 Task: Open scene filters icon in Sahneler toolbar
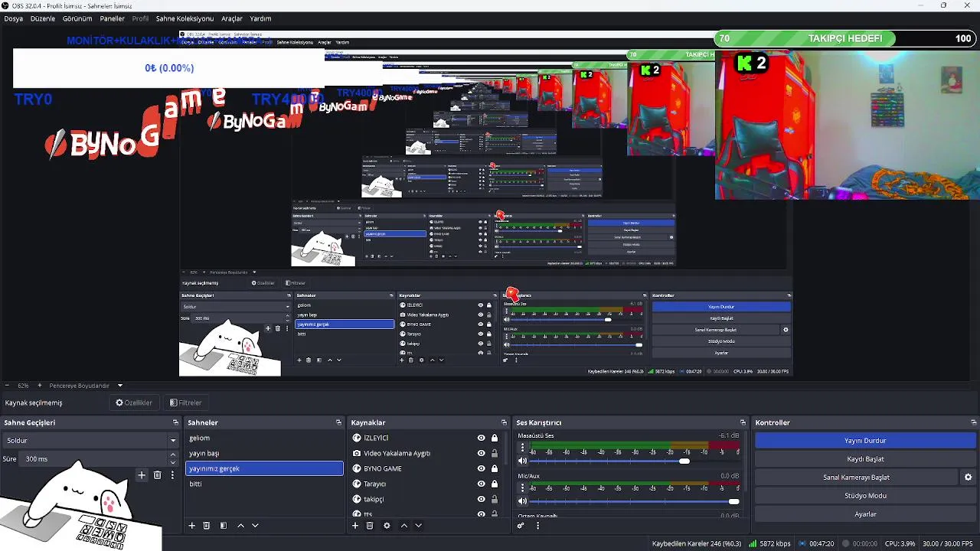click(x=223, y=526)
